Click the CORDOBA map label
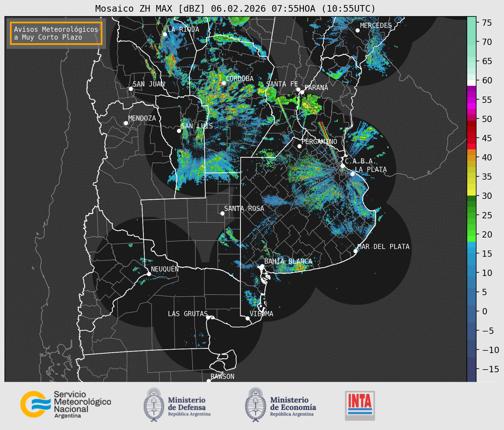Viewport: 504px width, 430px height. (x=240, y=79)
